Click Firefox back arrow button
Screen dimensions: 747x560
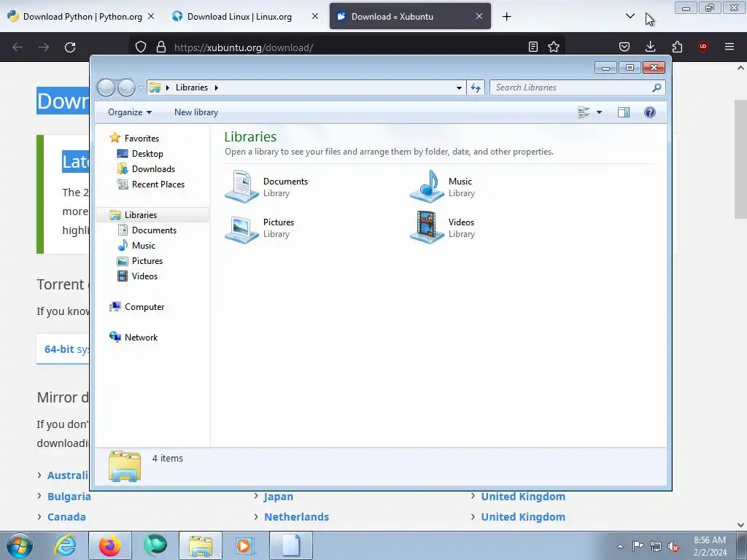point(18,47)
